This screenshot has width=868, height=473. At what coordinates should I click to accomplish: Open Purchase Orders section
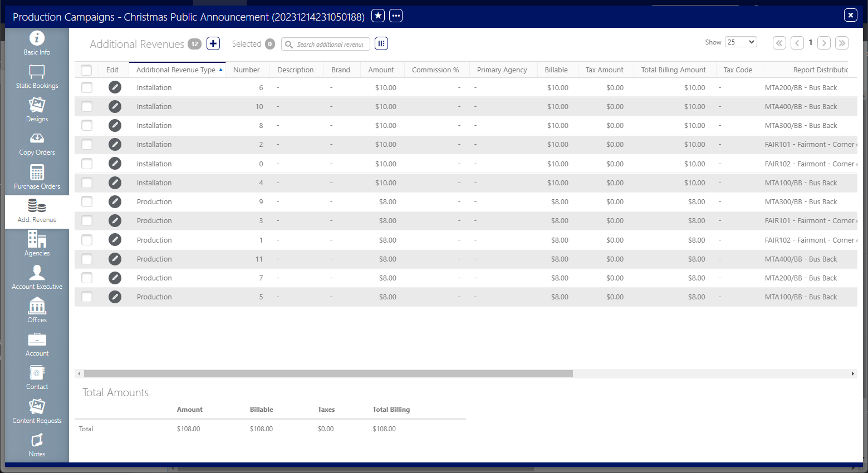tap(37, 178)
